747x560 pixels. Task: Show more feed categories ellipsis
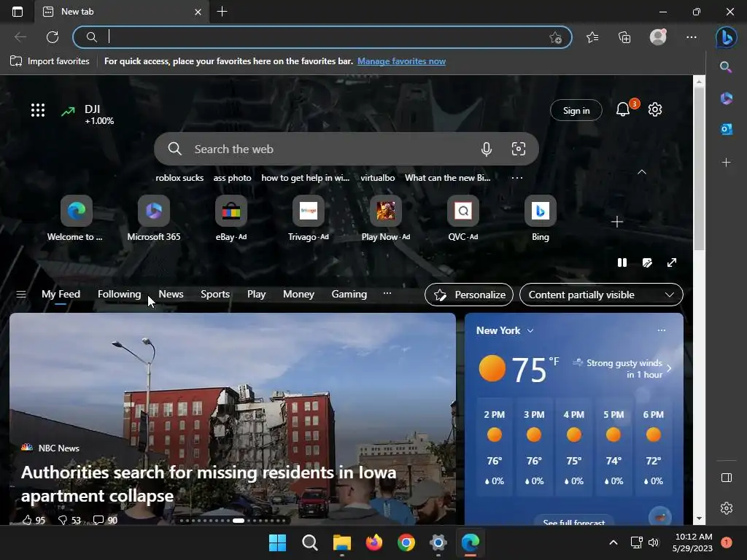click(x=387, y=293)
